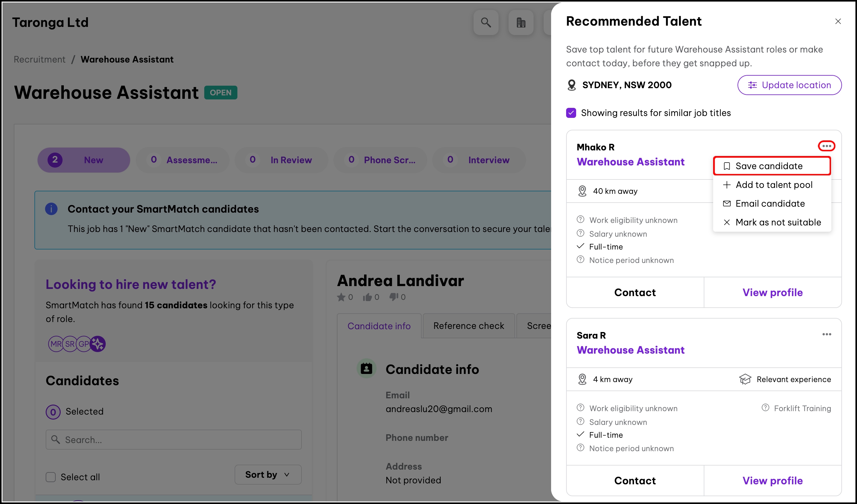Switch to the Reference check tab
Image resolution: width=857 pixels, height=504 pixels.
click(x=468, y=325)
